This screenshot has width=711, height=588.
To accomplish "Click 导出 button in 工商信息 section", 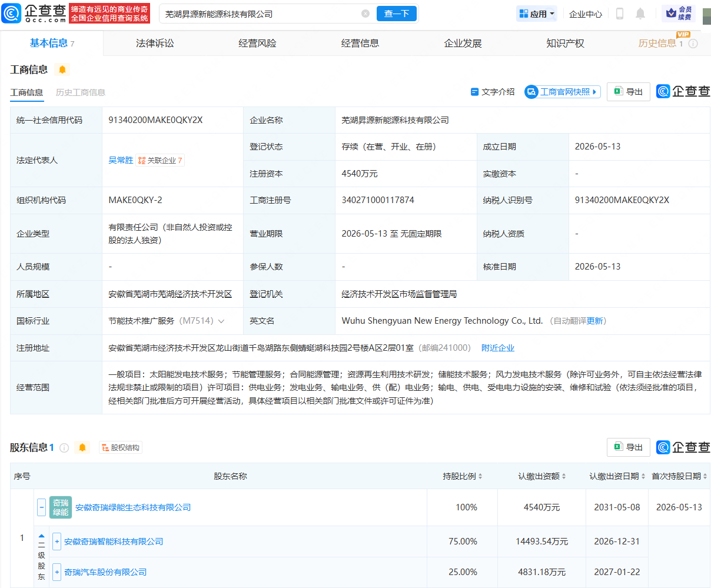I will 629,92.
